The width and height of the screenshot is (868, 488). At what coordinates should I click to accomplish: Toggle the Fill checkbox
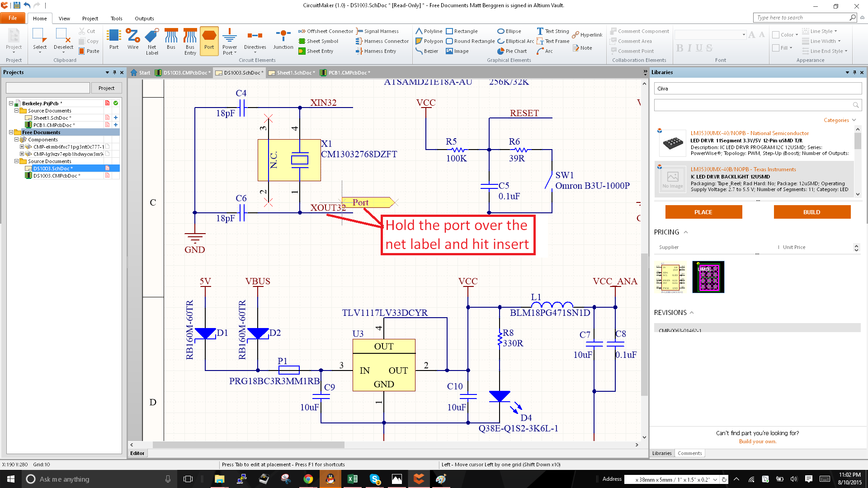pos(776,48)
